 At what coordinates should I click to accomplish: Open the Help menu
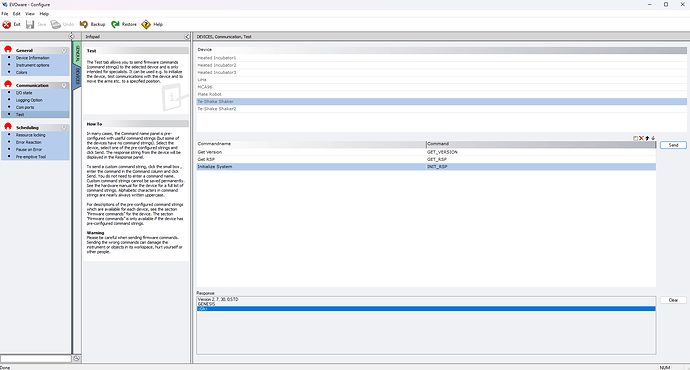(x=44, y=14)
